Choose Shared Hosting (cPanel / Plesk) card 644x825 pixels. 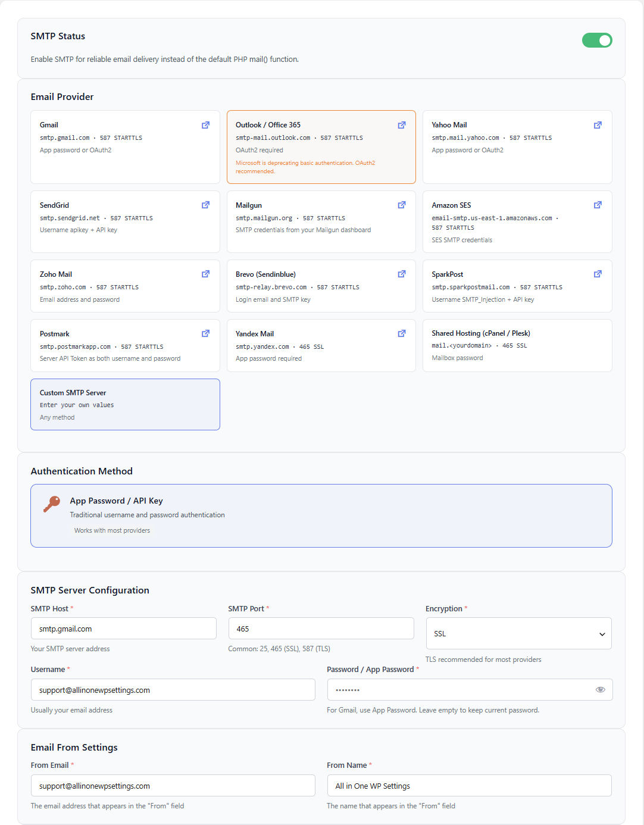[x=517, y=345]
